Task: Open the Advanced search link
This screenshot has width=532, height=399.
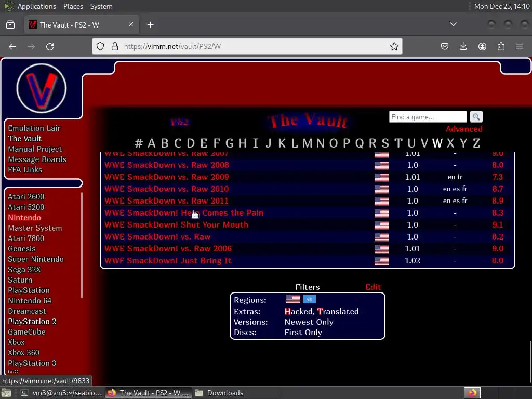Action: 464,129
